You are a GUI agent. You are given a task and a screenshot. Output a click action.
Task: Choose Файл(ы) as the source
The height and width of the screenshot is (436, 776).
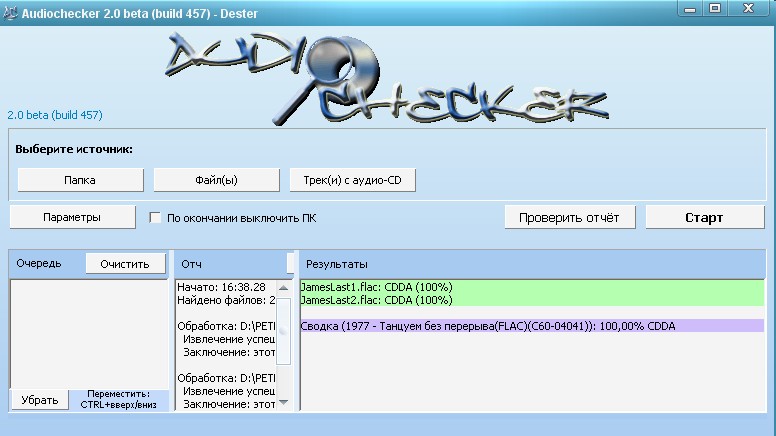coord(216,179)
